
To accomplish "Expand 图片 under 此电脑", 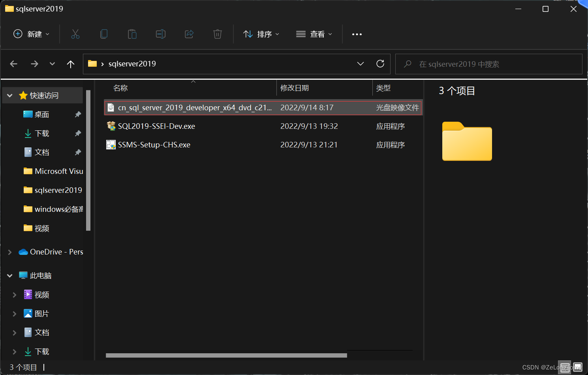I will pyautogui.click(x=15, y=314).
